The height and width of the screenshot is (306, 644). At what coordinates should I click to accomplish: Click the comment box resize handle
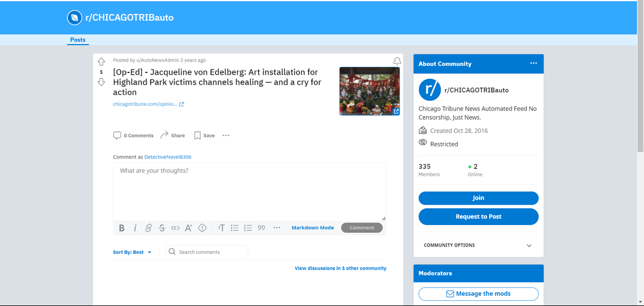click(383, 218)
